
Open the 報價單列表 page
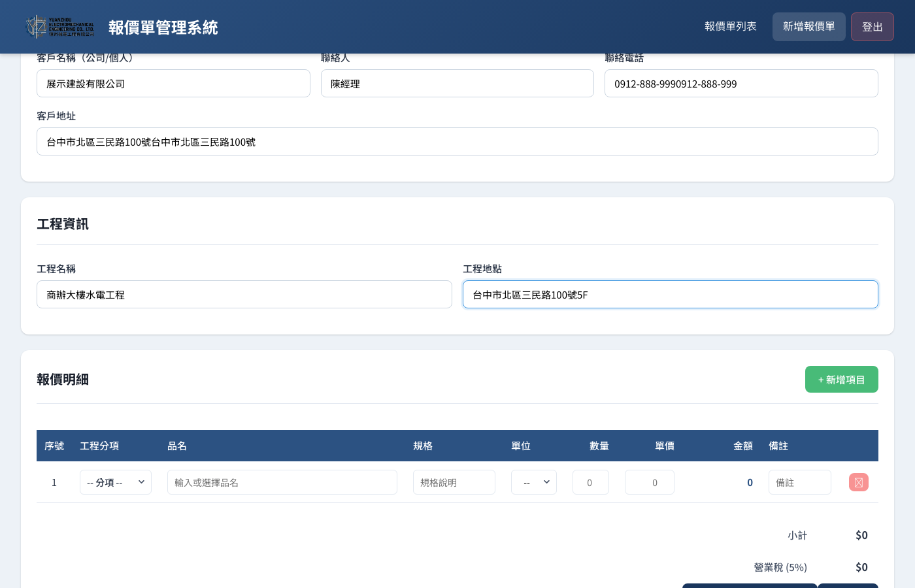click(x=730, y=27)
